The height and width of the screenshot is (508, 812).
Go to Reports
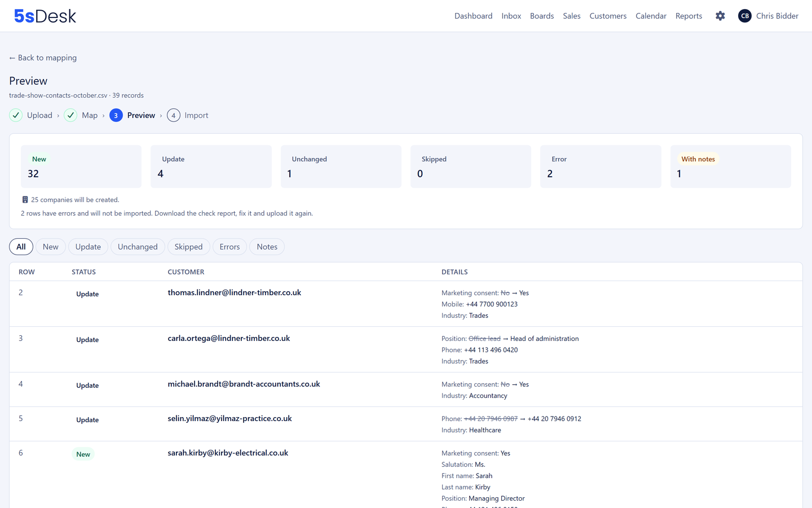click(689, 16)
